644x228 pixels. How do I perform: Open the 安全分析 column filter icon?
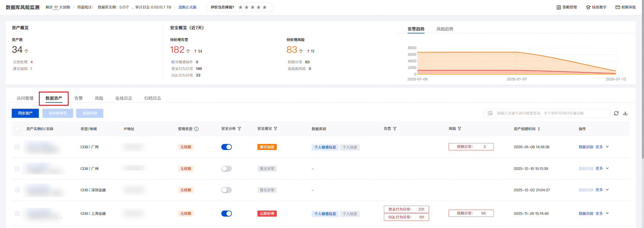[x=239, y=129]
